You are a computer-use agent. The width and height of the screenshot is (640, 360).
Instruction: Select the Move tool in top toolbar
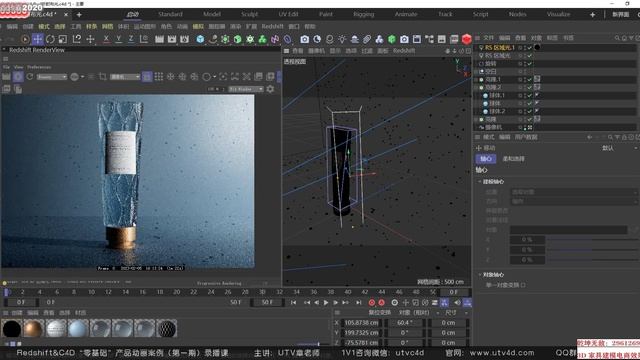coord(38,39)
